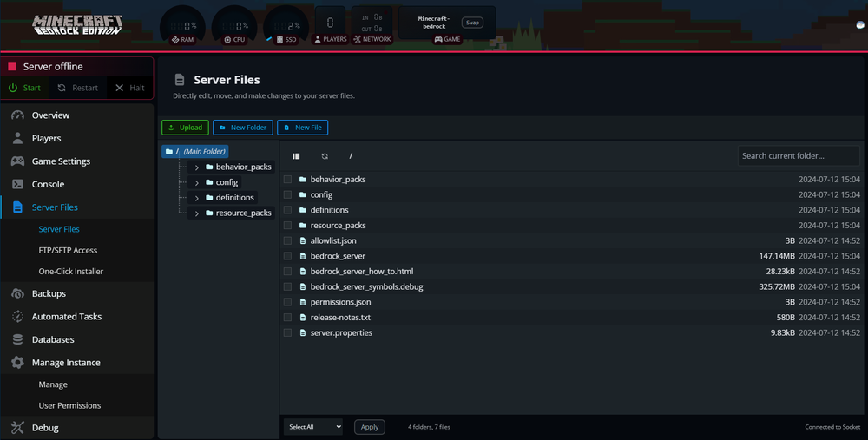Click the SSD usage gauge
Image resolution: width=868 pixels, height=440 pixels.
[286, 26]
